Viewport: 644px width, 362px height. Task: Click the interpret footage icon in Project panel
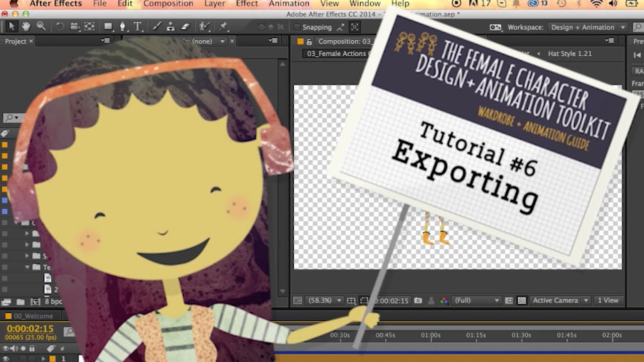[x=7, y=302]
